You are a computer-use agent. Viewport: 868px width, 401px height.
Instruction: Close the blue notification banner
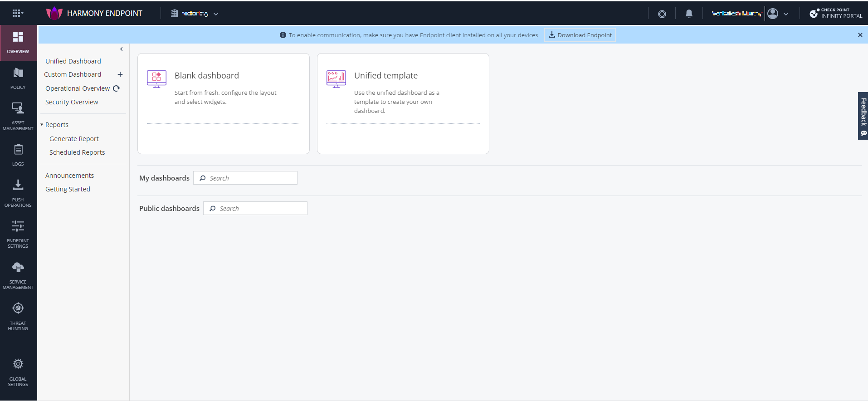point(860,35)
